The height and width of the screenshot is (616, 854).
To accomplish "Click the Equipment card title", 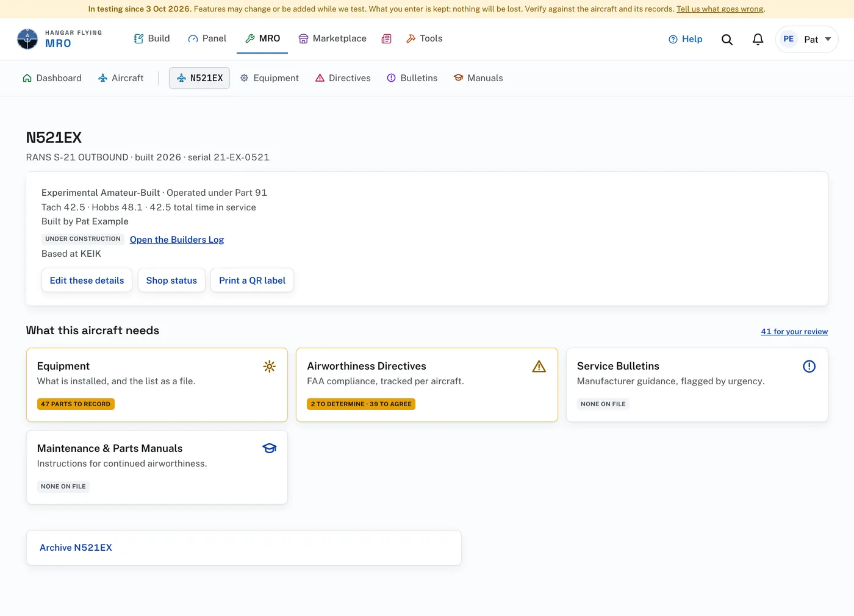I will [63, 366].
